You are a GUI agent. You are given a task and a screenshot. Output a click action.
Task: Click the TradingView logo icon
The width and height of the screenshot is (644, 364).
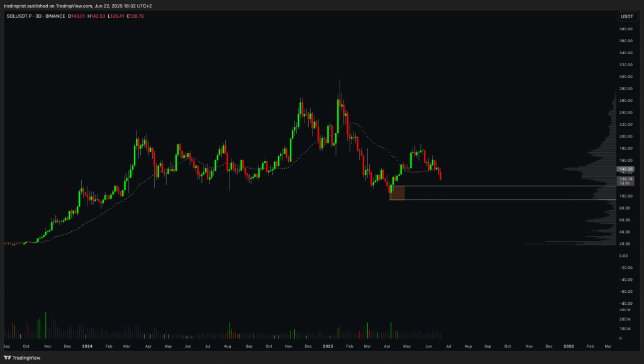point(6,358)
